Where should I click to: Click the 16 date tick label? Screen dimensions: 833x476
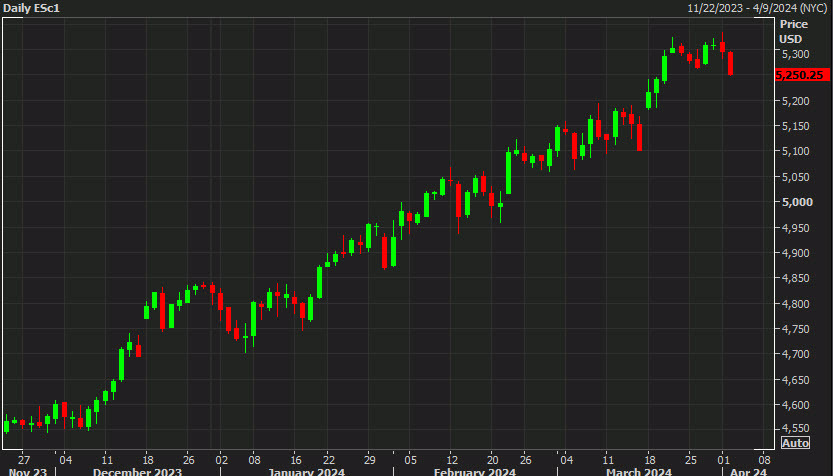coord(296,460)
